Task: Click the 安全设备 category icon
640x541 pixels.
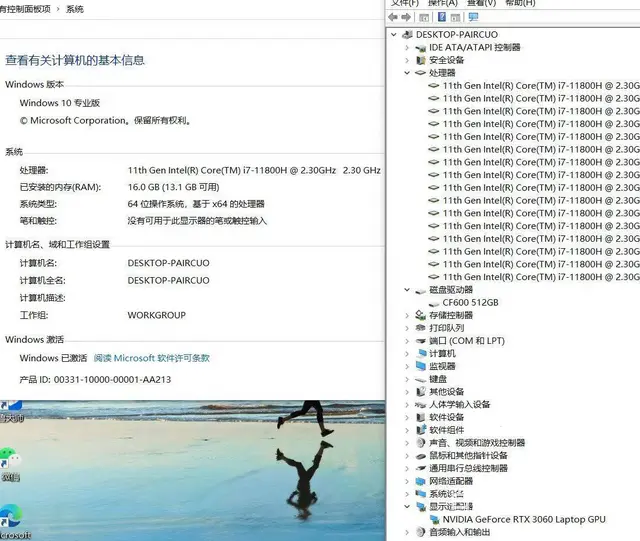Action: [x=421, y=60]
